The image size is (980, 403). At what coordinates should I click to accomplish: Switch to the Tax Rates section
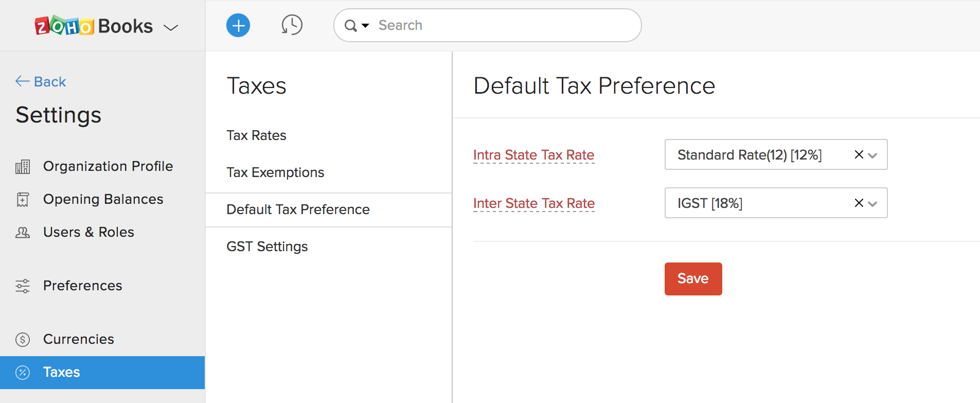coord(256,135)
